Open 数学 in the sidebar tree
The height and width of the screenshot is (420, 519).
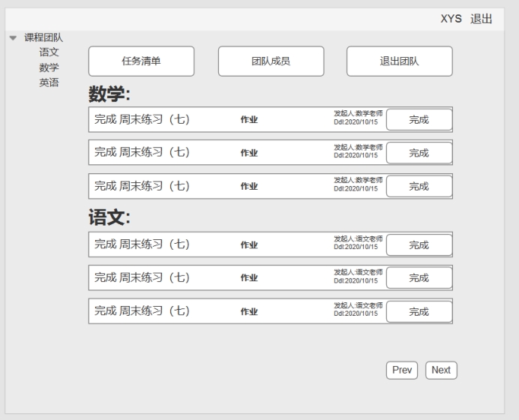pos(49,67)
